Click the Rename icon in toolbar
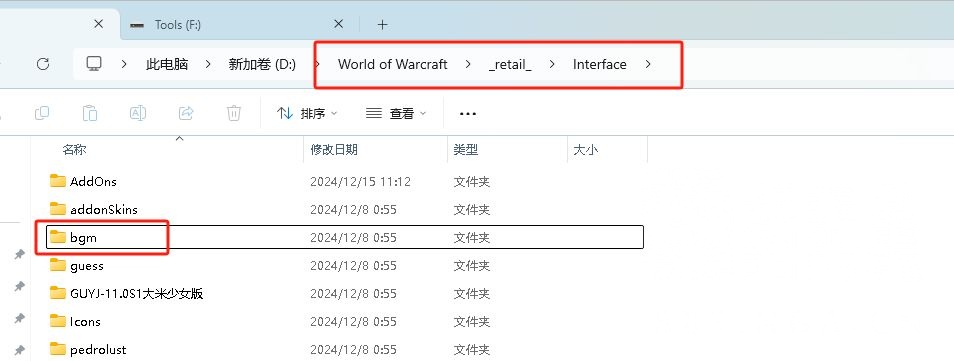Viewport: 954px width, 361px height. (x=138, y=113)
